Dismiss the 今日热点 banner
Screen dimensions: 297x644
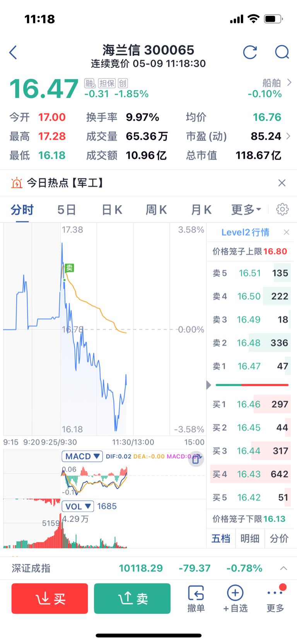(x=282, y=183)
